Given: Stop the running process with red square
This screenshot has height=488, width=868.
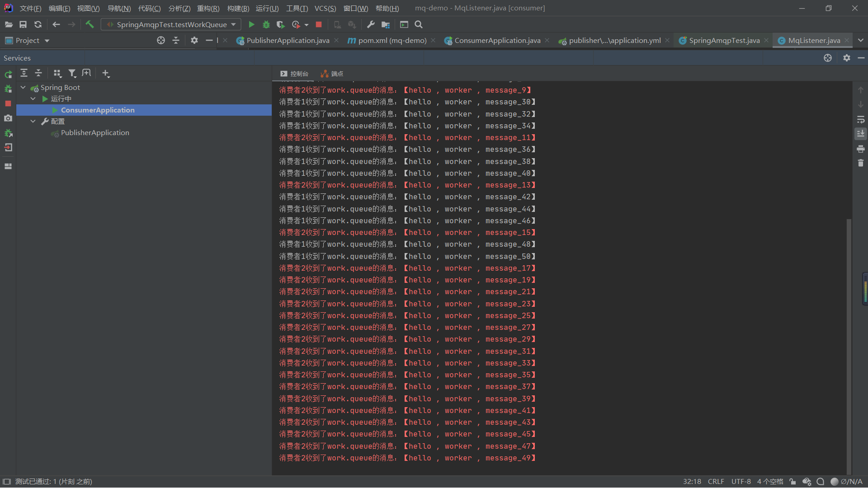Looking at the screenshot, I should click(x=319, y=24).
